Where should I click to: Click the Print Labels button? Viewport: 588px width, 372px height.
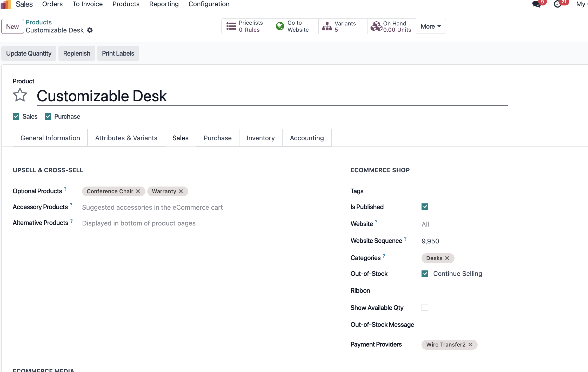point(118,53)
